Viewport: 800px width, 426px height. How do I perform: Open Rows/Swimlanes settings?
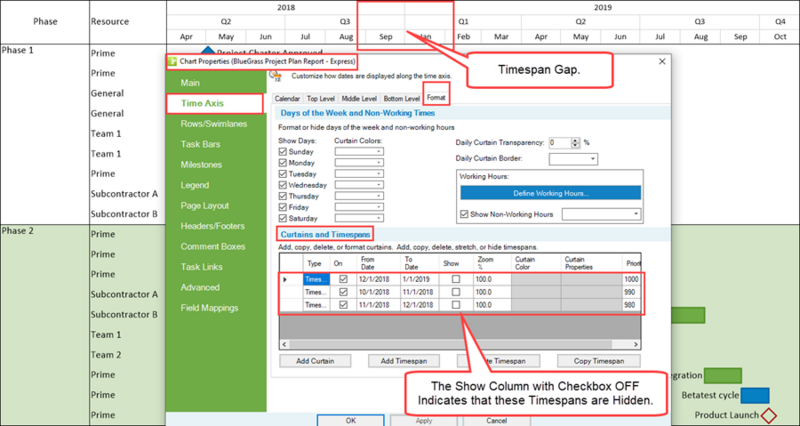click(x=214, y=124)
